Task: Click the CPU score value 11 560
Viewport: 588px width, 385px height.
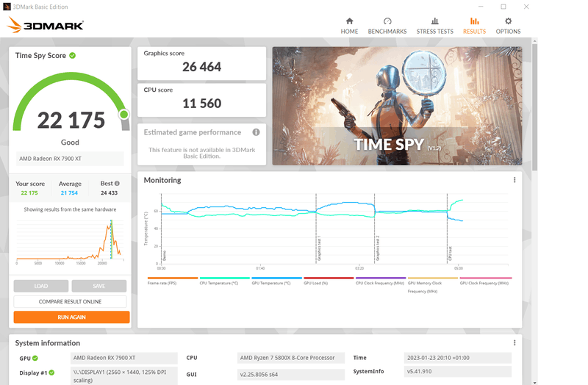Action: tap(201, 104)
